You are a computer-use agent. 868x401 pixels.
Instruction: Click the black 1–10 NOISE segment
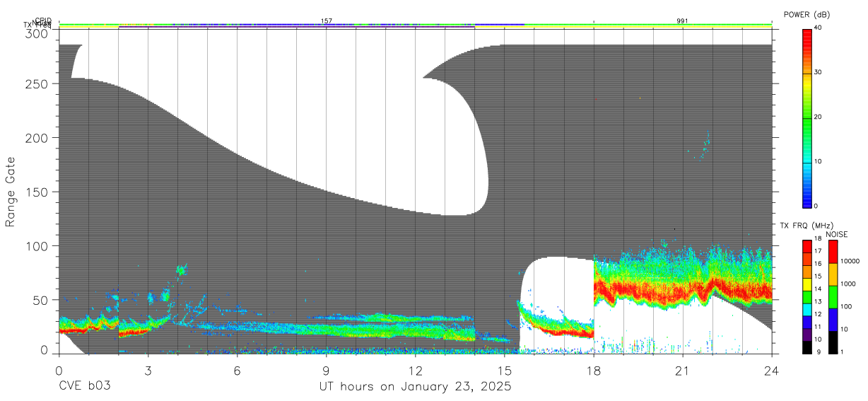pos(833,342)
